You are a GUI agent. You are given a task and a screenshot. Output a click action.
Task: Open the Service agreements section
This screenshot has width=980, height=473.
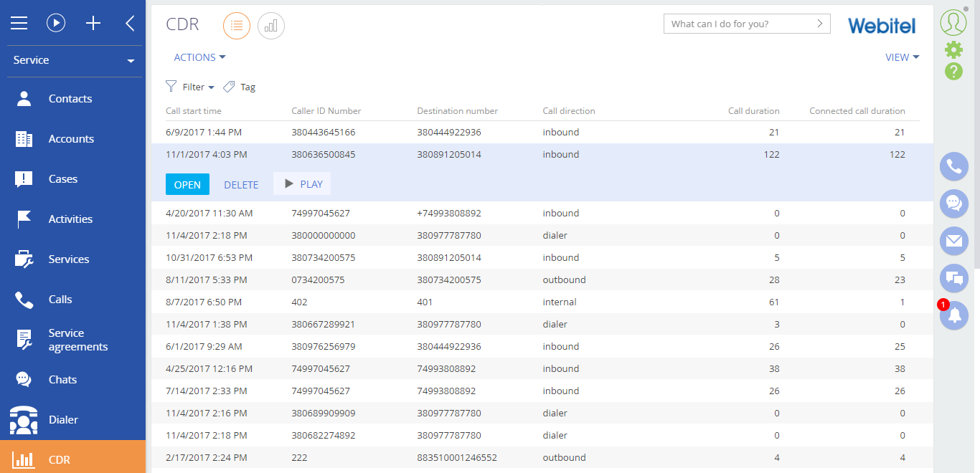coord(77,340)
